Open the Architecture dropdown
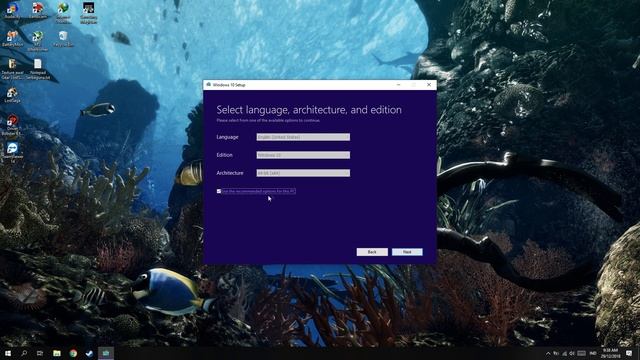The width and height of the screenshot is (640, 360). point(303,173)
